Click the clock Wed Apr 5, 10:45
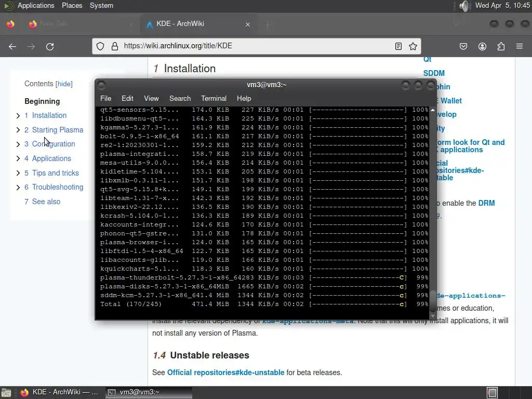 coord(502,5)
